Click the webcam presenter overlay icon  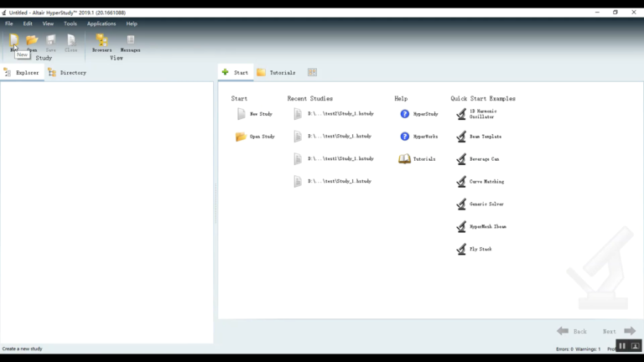(x=635, y=346)
